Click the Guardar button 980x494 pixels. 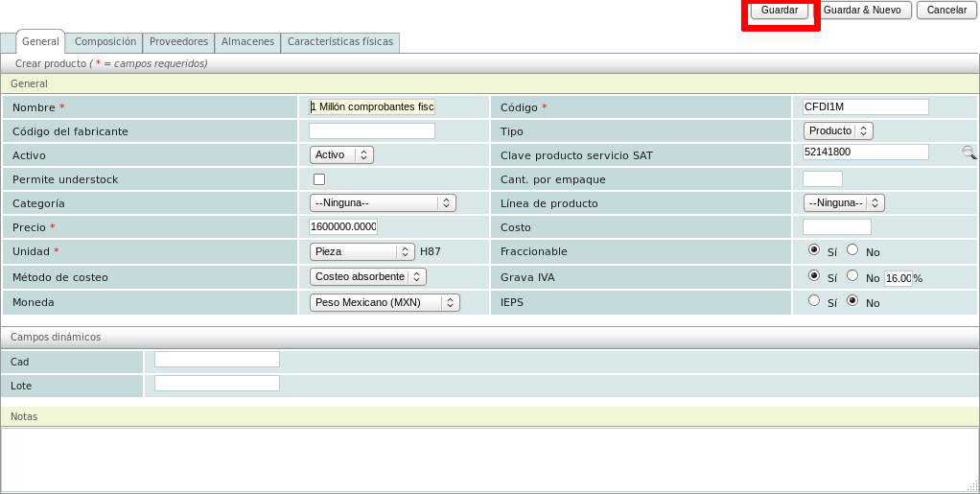pos(779,10)
